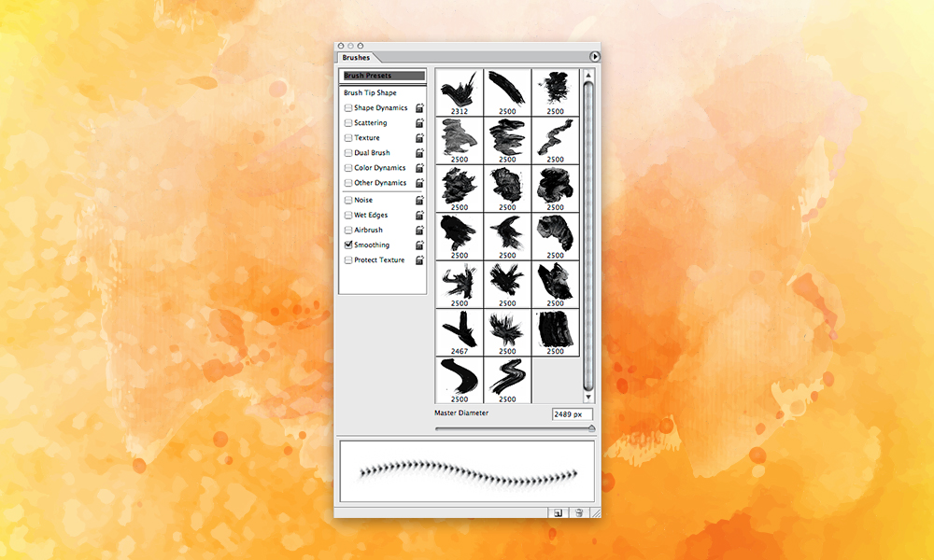Disable the Smoothing option
The height and width of the screenshot is (560, 934).
[x=347, y=245]
